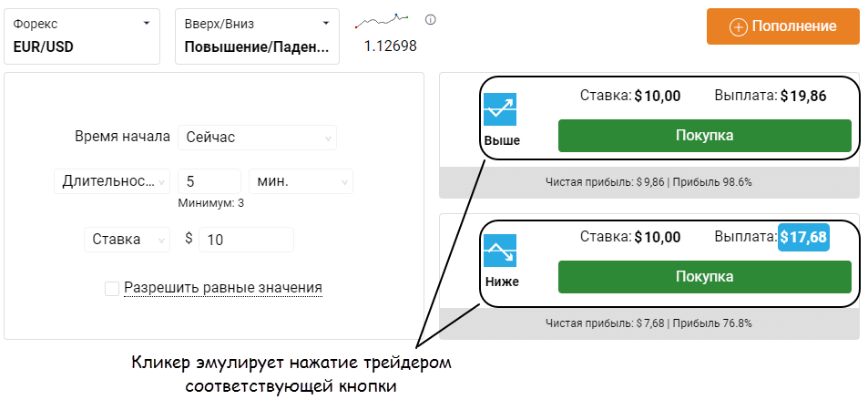Screen dimensions: 868x410
Task: Click the Разрешить равные значения label link
Action: point(223,288)
